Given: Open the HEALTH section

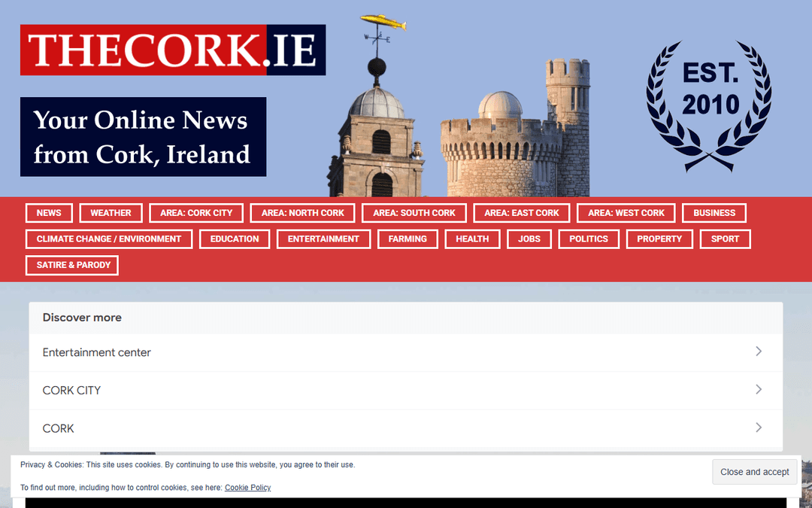Looking at the screenshot, I should (x=472, y=239).
